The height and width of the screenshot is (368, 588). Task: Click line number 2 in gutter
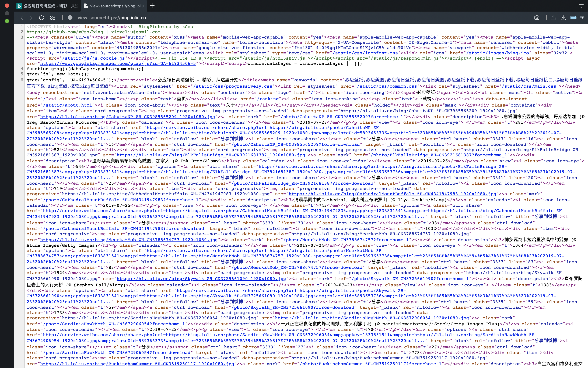coord(22,32)
